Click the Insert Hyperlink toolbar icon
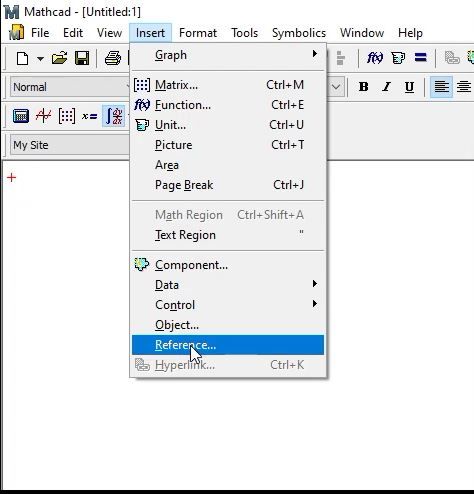The height and width of the screenshot is (494, 474). tap(452, 58)
